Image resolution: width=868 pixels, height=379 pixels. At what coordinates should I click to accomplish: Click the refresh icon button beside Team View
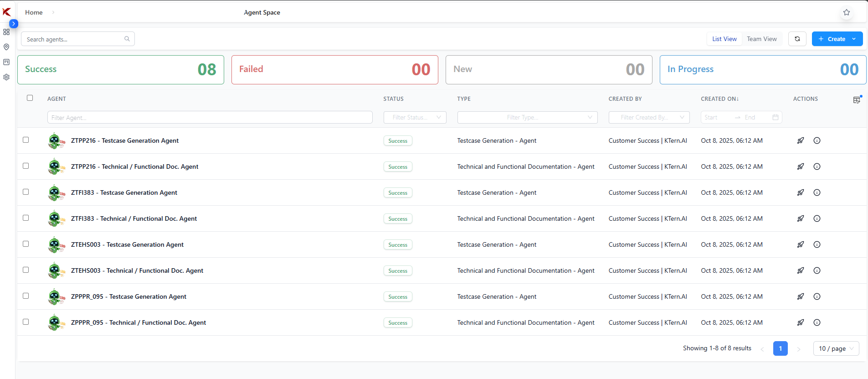797,39
